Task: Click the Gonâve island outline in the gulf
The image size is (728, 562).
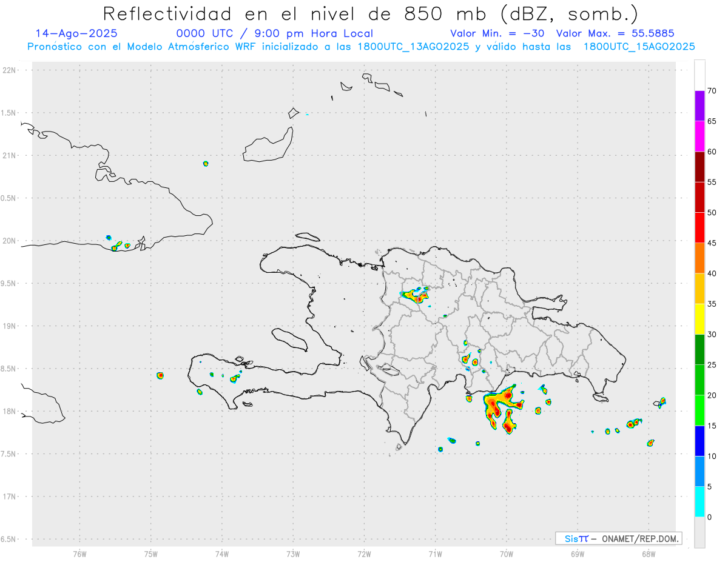Action: tap(289, 339)
